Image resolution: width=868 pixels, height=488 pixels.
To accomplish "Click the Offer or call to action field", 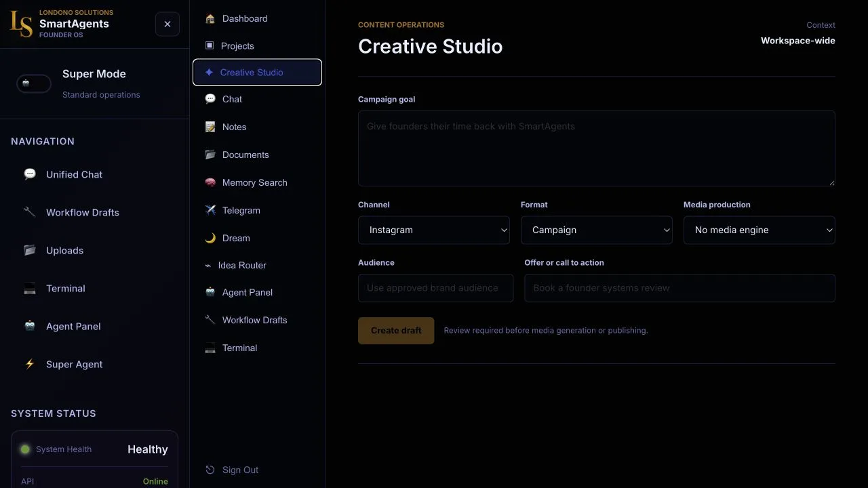I will (x=679, y=288).
